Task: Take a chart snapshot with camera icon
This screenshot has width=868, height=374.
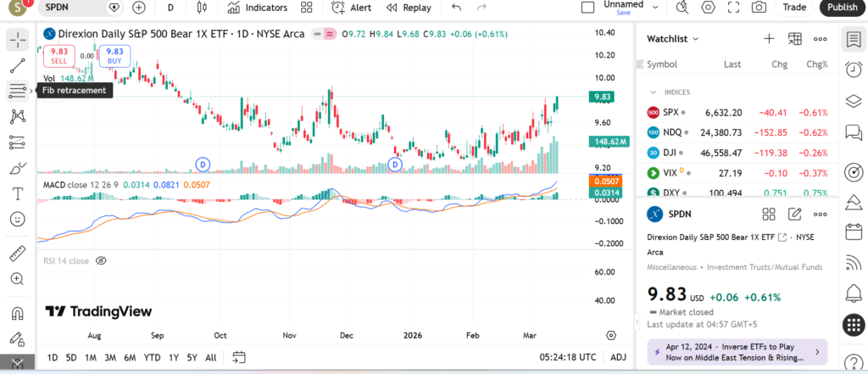Action: click(759, 8)
